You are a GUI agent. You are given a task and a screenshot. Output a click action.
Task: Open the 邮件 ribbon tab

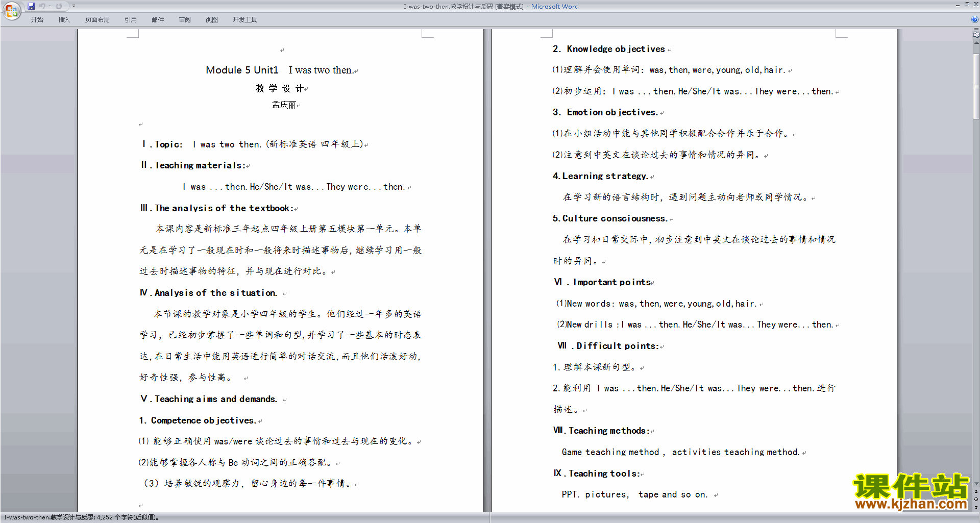(x=158, y=20)
